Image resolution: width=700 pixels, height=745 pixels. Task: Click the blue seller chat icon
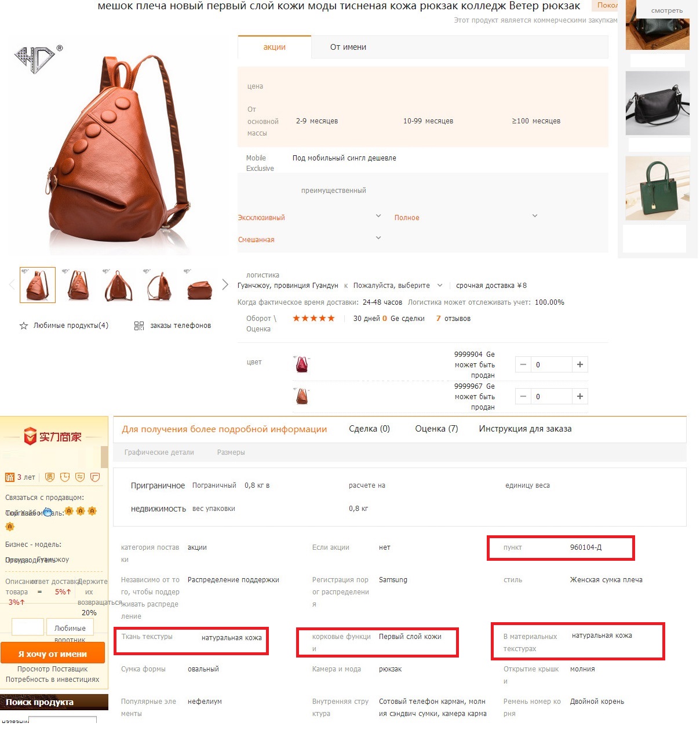tap(48, 513)
